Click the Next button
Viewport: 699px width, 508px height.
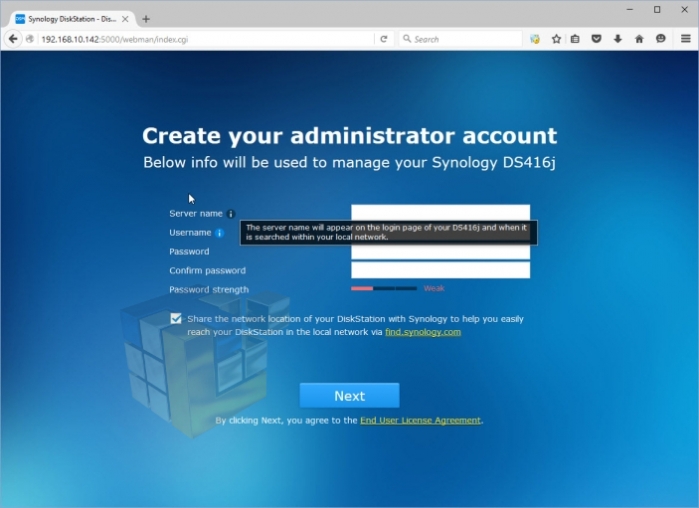click(x=350, y=396)
